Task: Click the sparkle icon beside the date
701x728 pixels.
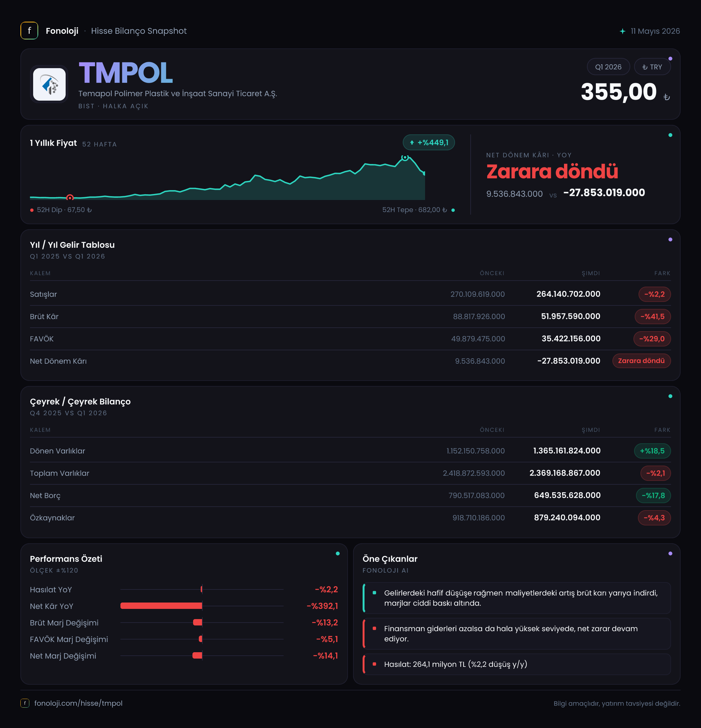Action: click(x=623, y=31)
